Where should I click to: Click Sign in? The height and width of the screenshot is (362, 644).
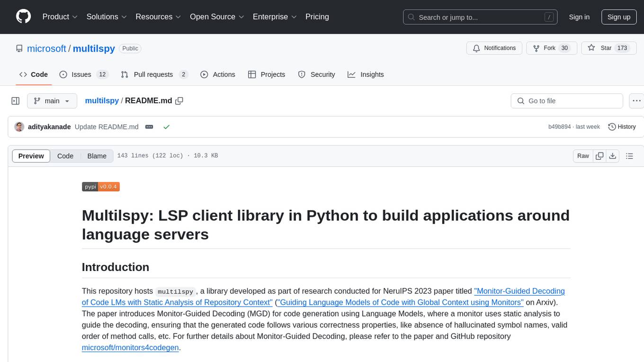pyautogui.click(x=579, y=17)
